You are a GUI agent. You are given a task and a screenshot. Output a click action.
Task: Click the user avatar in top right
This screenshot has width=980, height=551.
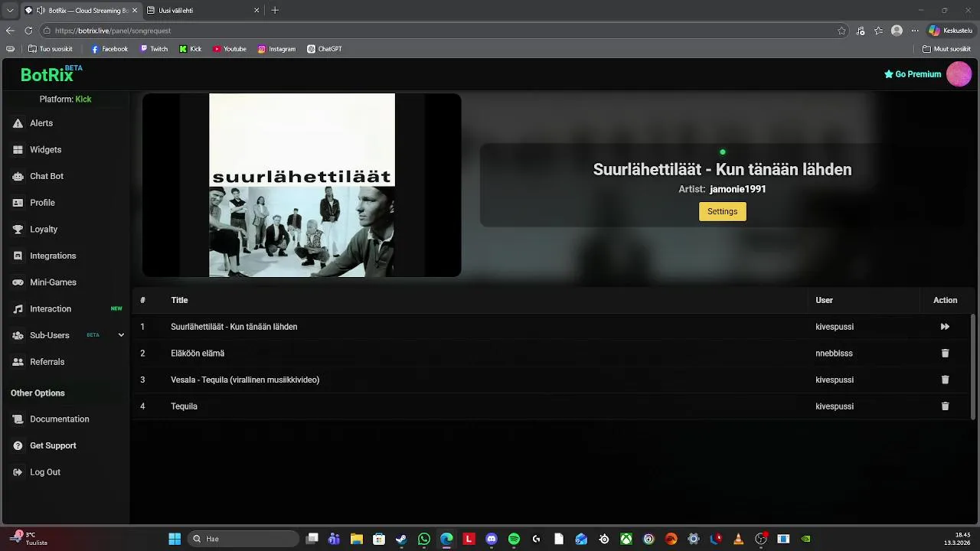959,74
